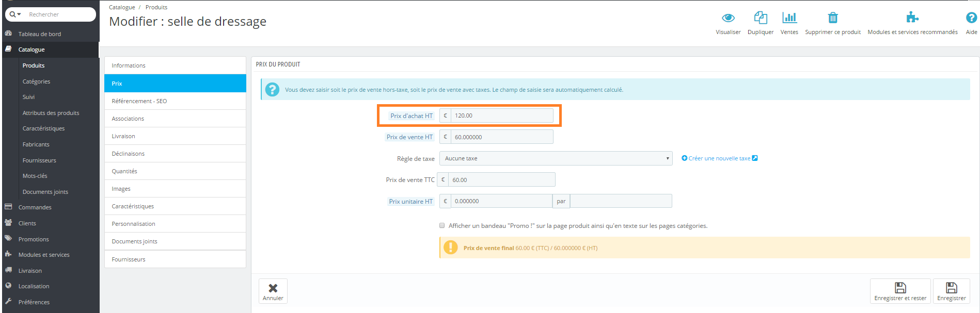
Task: Open Modules et services recommandés puzzle icon
Action: [x=912, y=18]
